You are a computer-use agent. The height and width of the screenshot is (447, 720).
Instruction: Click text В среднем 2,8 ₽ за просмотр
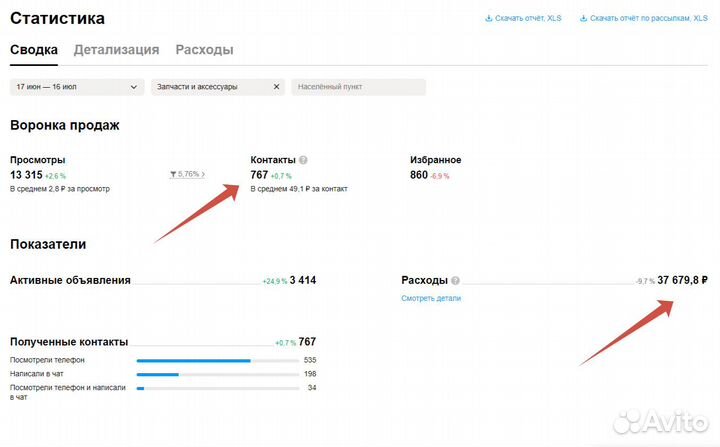pyautogui.click(x=60, y=189)
